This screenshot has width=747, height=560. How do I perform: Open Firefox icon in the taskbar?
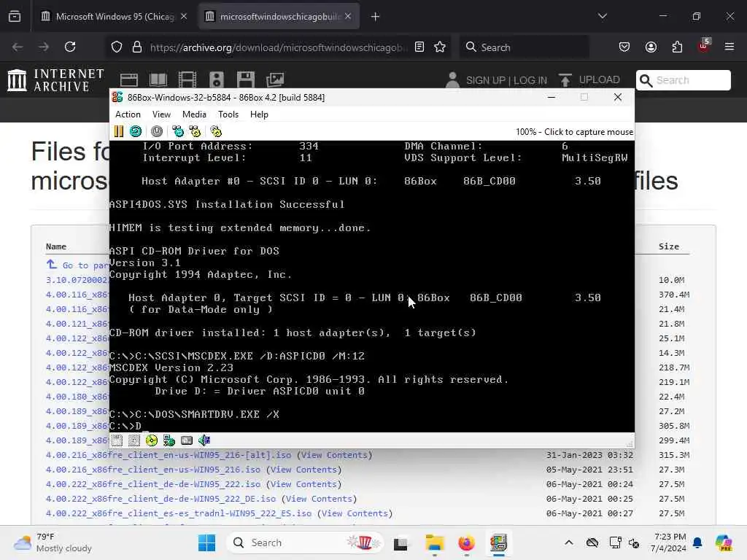point(466,542)
